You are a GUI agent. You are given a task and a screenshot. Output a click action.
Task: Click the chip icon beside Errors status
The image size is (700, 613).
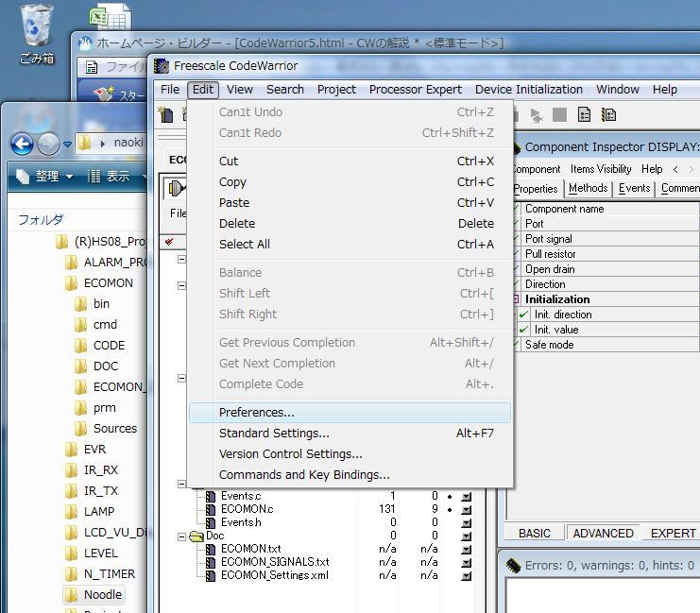click(513, 566)
